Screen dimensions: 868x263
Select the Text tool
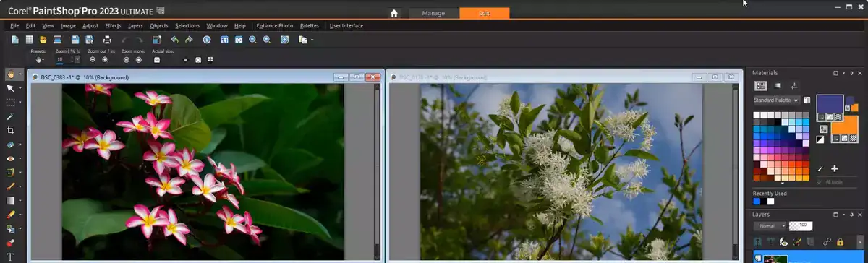click(10, 256)
